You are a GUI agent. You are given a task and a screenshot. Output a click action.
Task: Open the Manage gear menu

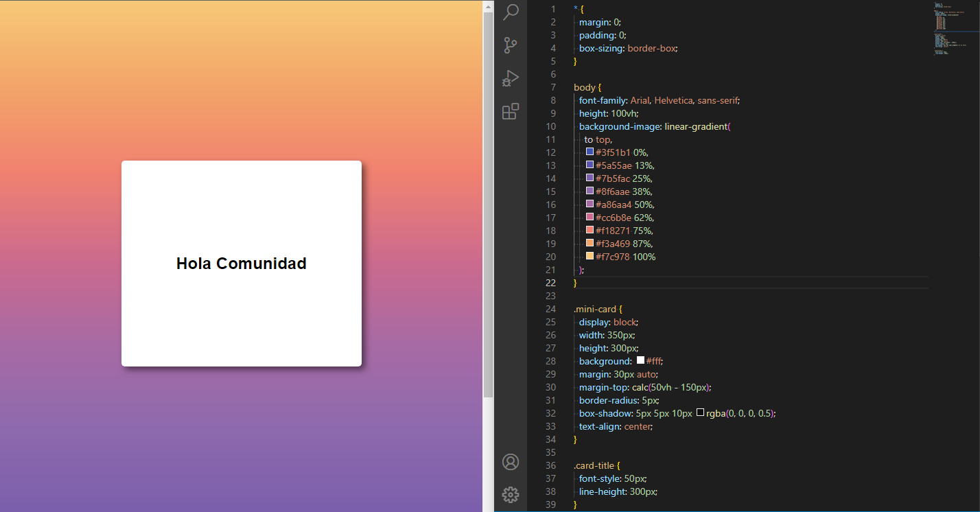tap(511, 494)
